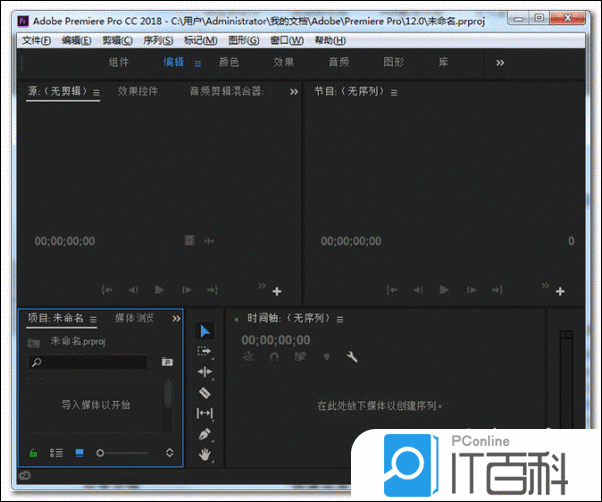Open timeline wrench display settings
602x502 pixels.
(x=352, y=357)
